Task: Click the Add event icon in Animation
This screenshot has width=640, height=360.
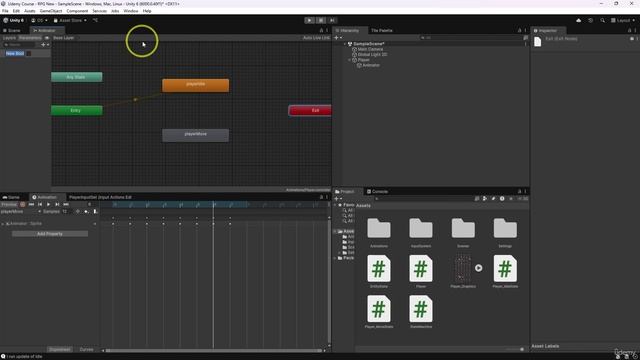Action: coord(95,211)
